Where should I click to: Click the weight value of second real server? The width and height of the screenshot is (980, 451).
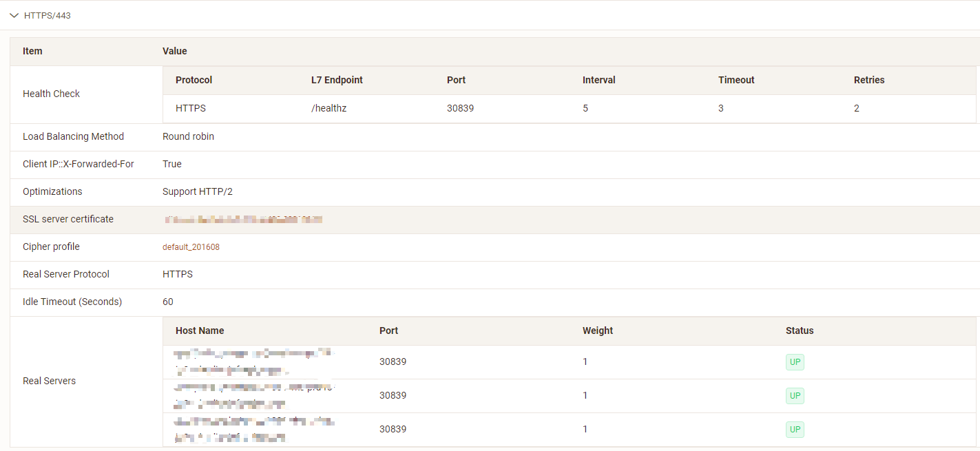[585, 395]
